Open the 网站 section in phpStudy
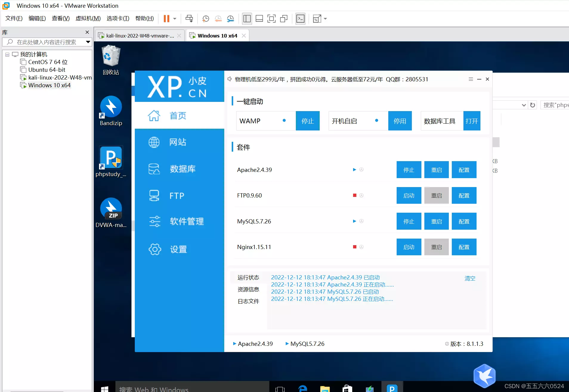 click(x=179, y=142)
